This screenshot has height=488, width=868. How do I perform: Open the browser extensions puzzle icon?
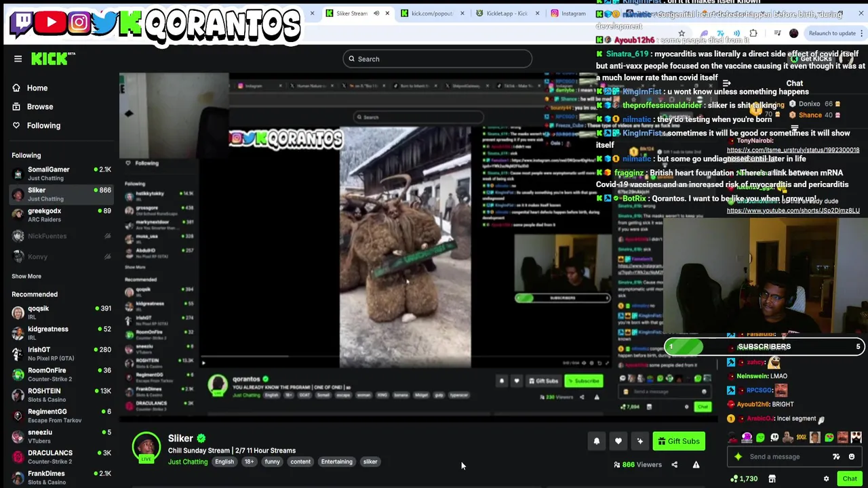coord(753,33)
